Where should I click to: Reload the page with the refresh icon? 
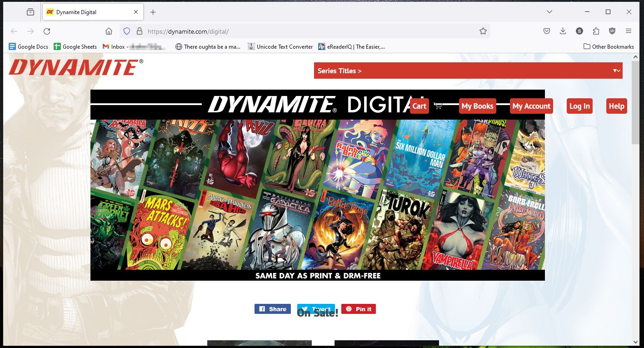pos(47,31)
